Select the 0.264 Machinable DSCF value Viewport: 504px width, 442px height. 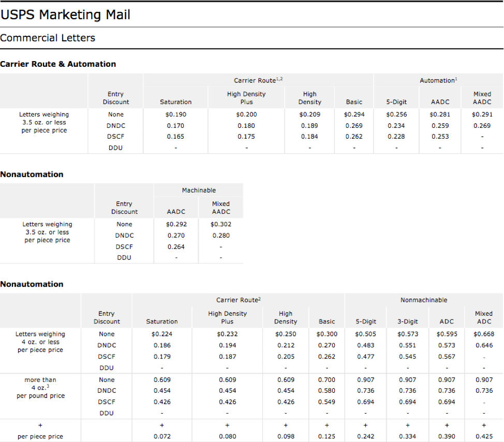click(x=176, y=247)
